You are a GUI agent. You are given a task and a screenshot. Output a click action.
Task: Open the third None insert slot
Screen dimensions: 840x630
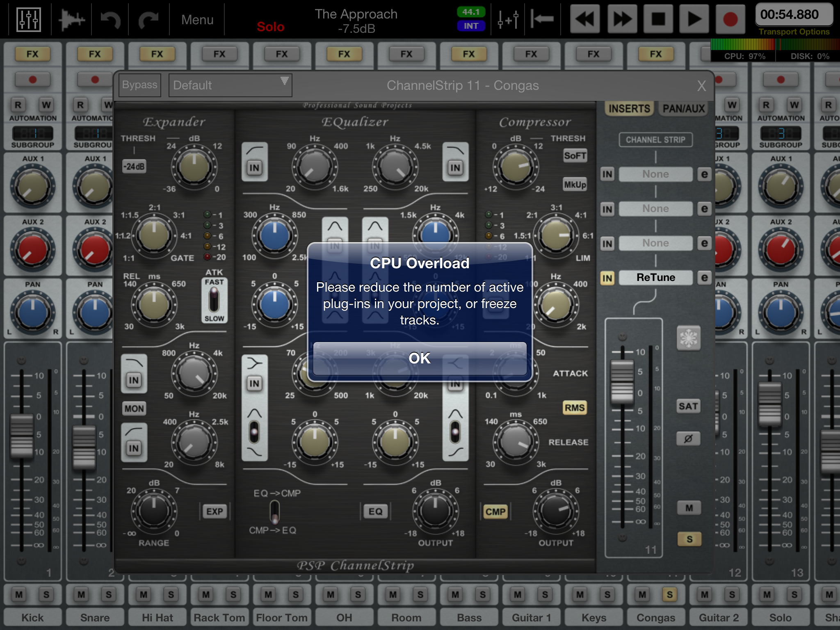[655, 243]
